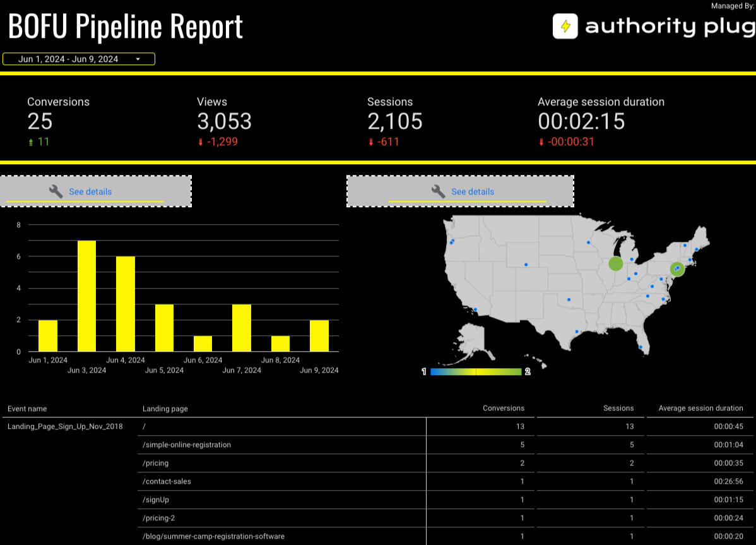Click red down arrow under Average session duration
The width and height of the screenshot is (756, 545).
(541, 142)
